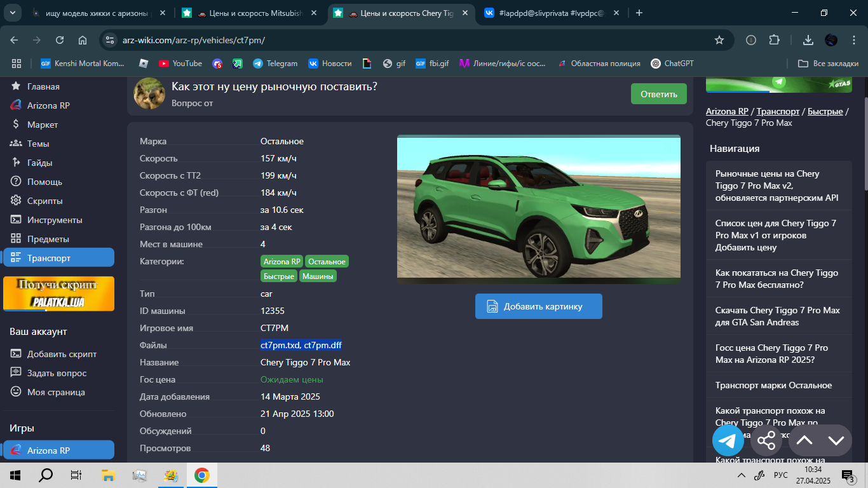Screen dimensions: 868x488
Task: Open Маркет in the sidebar
Action: (x=58, y=125)
